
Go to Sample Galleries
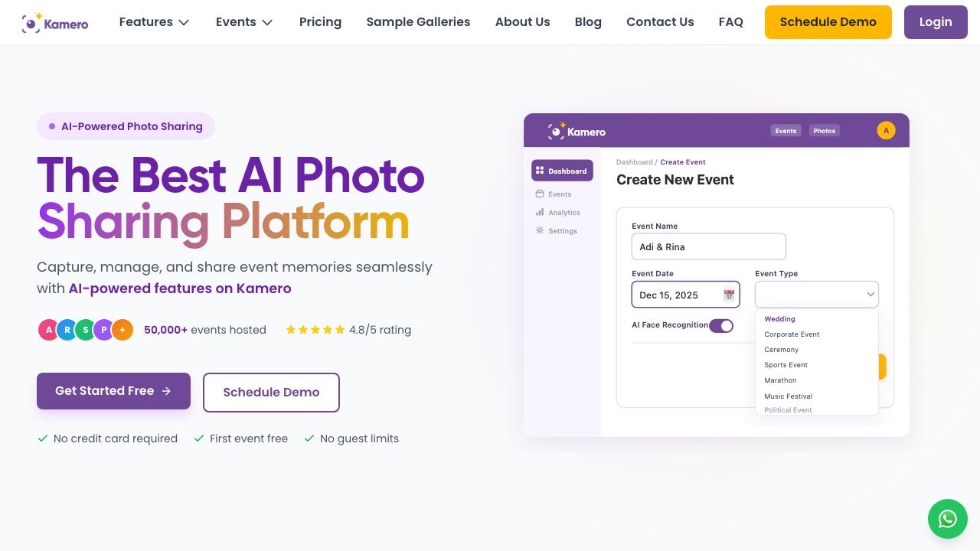[418, 22]
